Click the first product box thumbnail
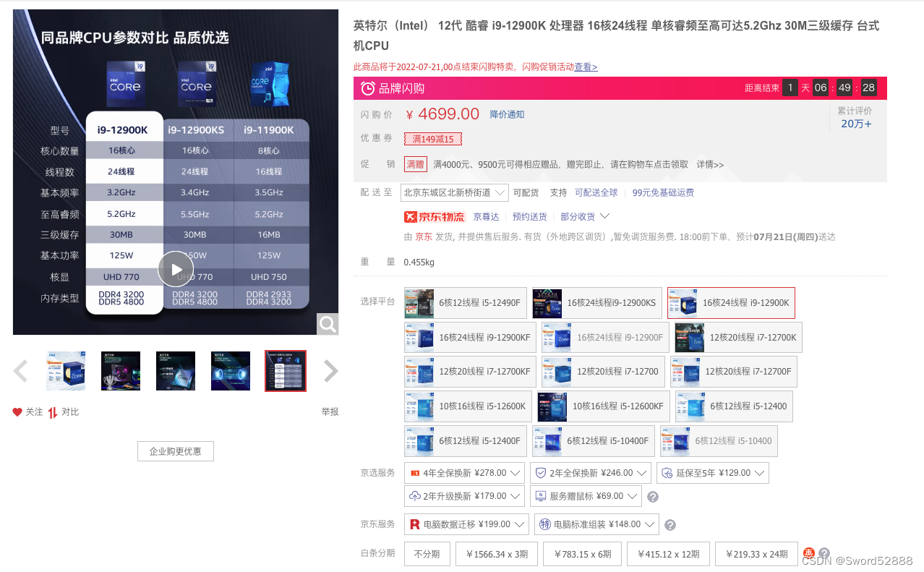 (x=65, y=370)
